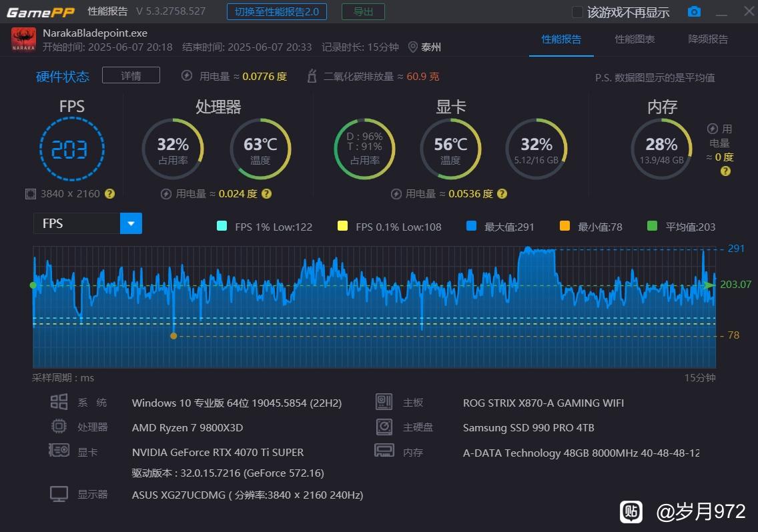Click the help icon beside 3840 x 2160
The height and width of the screenshot is (532, 758).
pos(109,194)
